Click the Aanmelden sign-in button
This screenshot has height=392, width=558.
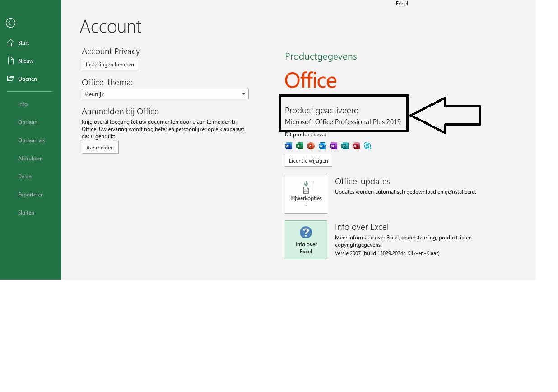100,147
